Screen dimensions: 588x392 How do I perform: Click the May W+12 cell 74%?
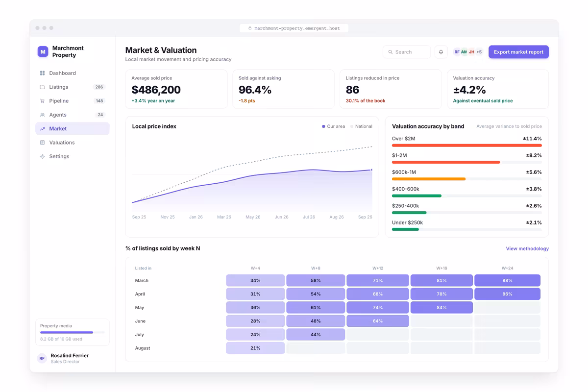378,308
